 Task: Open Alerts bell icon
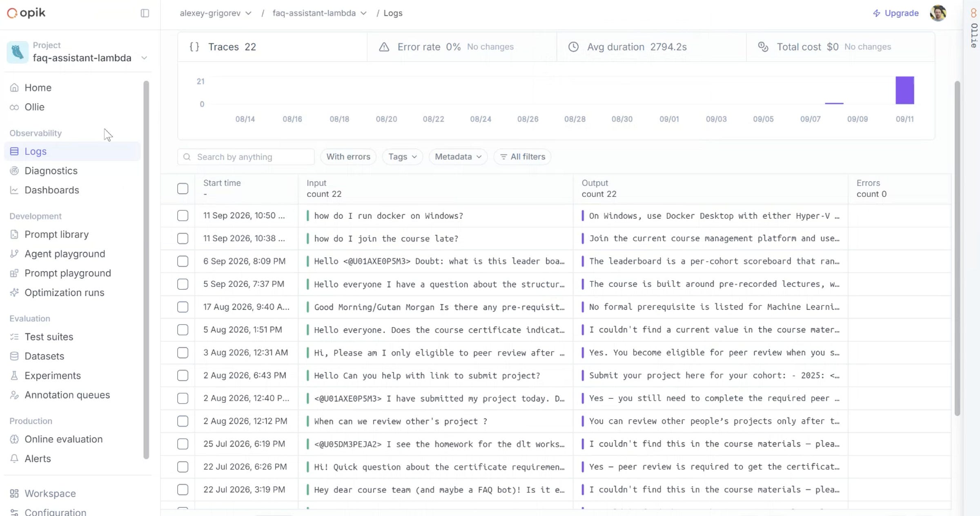(14, 459)
